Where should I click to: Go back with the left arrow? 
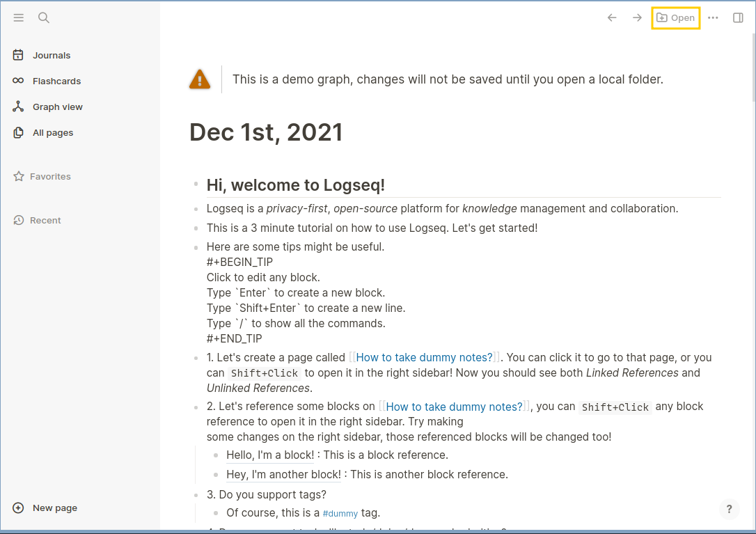tap(612, 18)
